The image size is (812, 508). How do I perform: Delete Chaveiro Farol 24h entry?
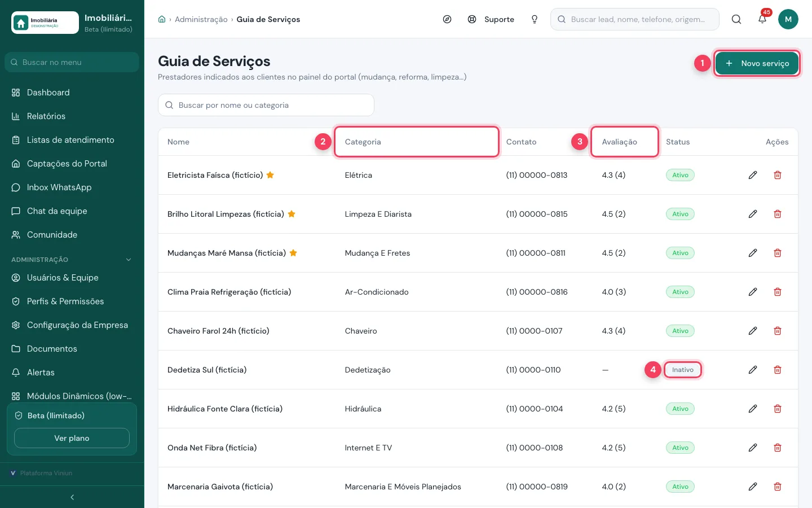pyautogui.click(x=778, y=331)
